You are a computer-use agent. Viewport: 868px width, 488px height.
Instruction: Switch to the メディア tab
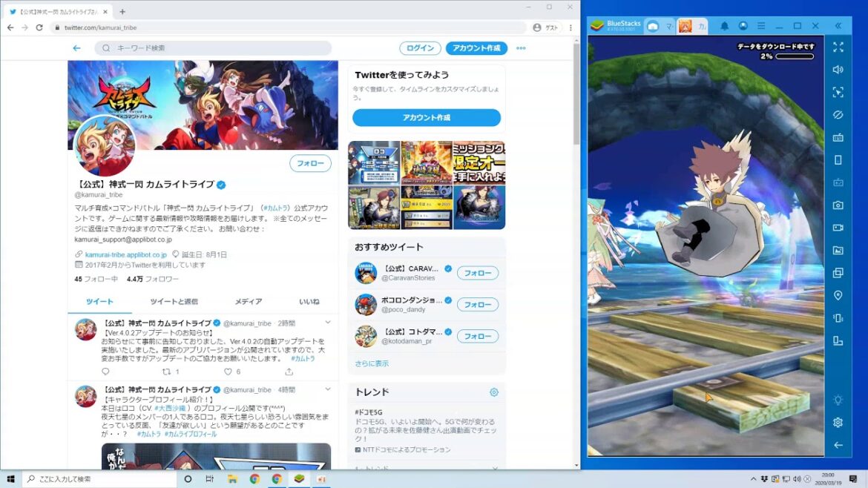(248, 302)
